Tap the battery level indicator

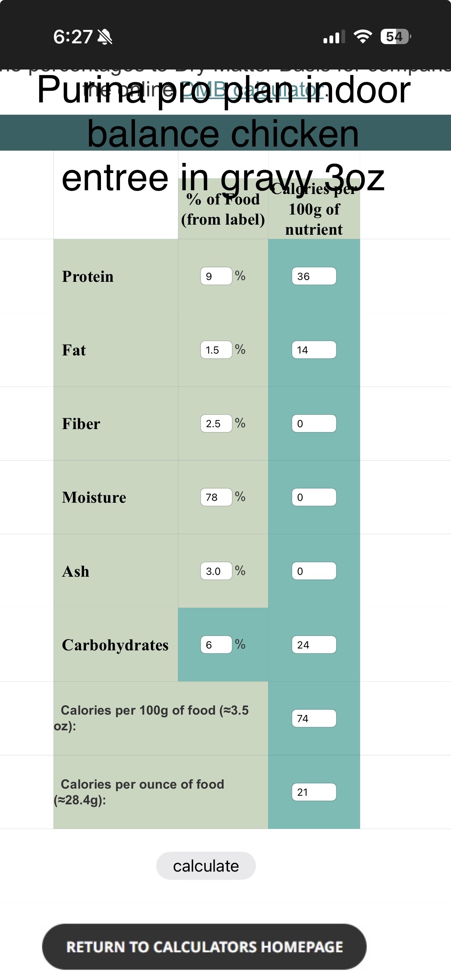[395, 37]
